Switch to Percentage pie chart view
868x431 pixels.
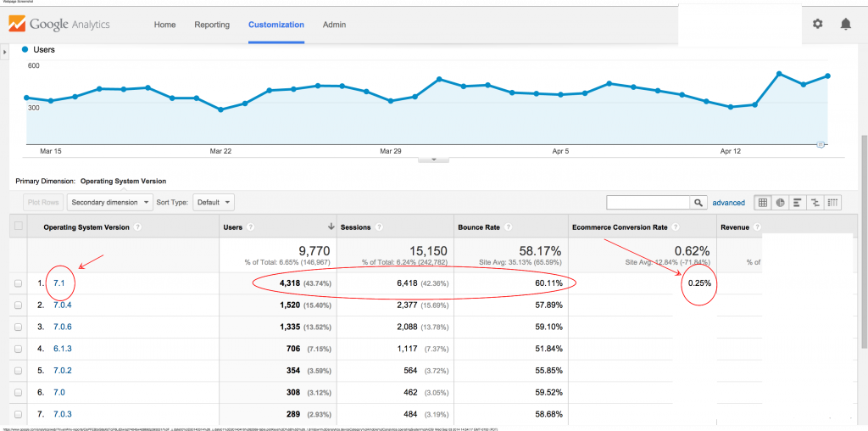[x=780, y=202]
